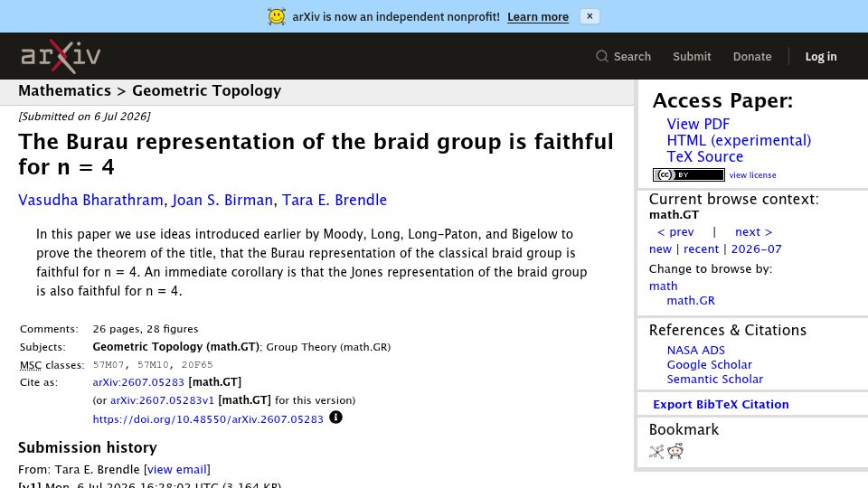
Task: Open arXiv:2607.05283v1 version link
Action: click(162, 400)
